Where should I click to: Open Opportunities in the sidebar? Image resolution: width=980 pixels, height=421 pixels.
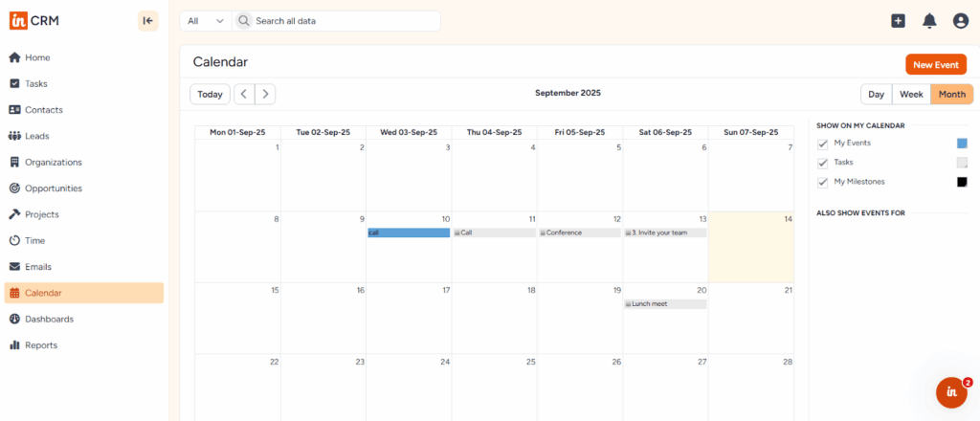click(54, 188)
